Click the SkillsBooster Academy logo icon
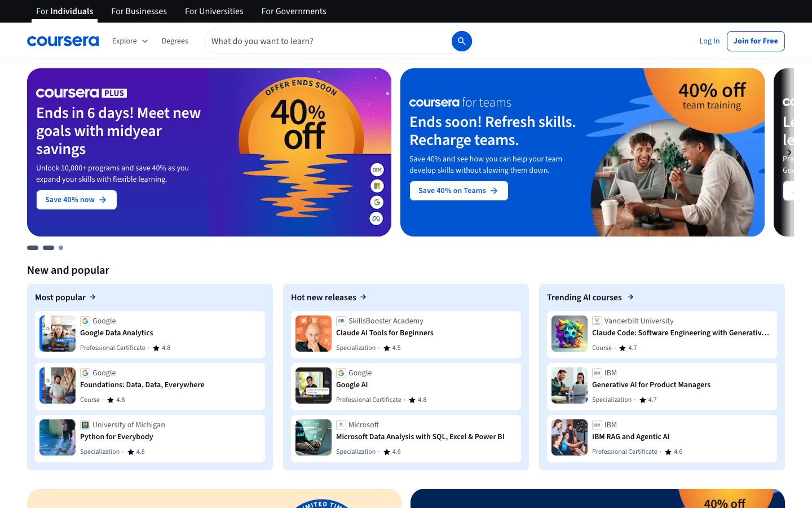Viewport: 812px width, 508px height. (x=341, y=321)
